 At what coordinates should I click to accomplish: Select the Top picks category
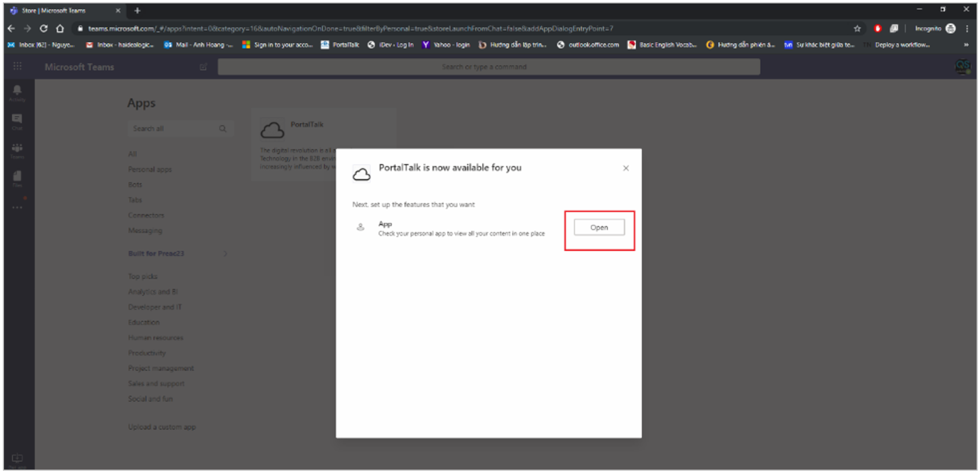tap(143, 276)
